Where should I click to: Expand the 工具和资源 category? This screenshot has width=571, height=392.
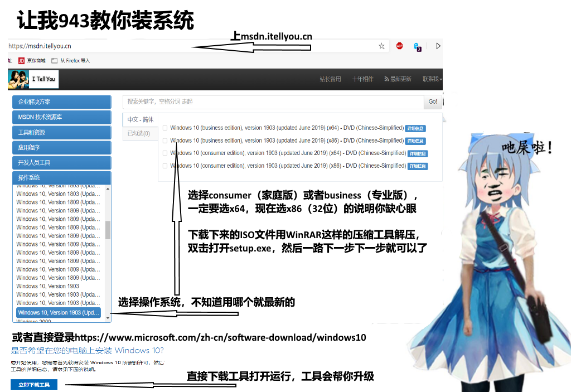[61, 132]
